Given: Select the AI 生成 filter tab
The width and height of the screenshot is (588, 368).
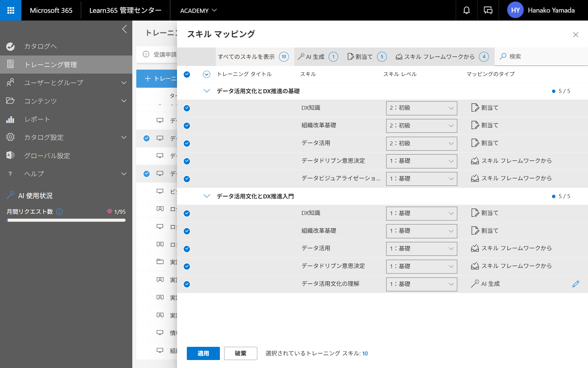Looking at the screenshot, I should [x=318, y=57].
